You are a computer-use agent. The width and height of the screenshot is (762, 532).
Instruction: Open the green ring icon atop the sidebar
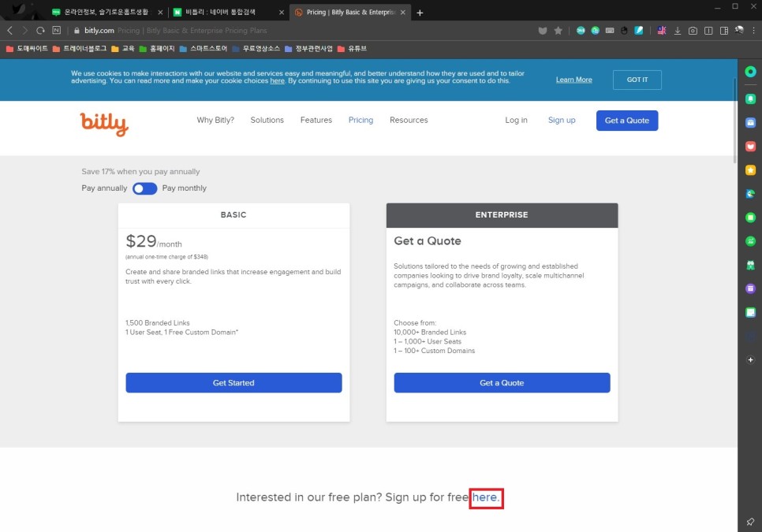click(x=750, y=72)
